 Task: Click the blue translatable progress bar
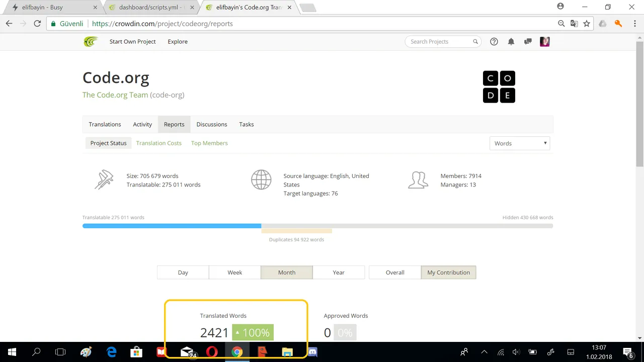172,226
